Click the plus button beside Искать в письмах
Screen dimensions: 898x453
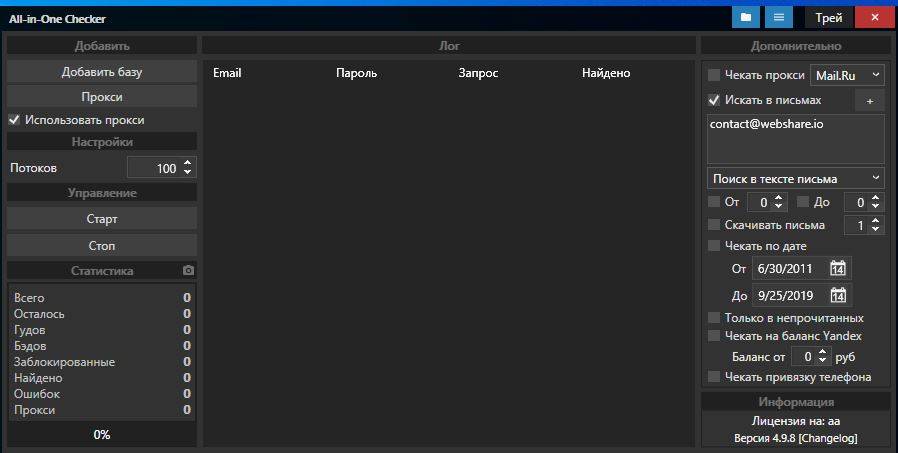tap(869, 101)
